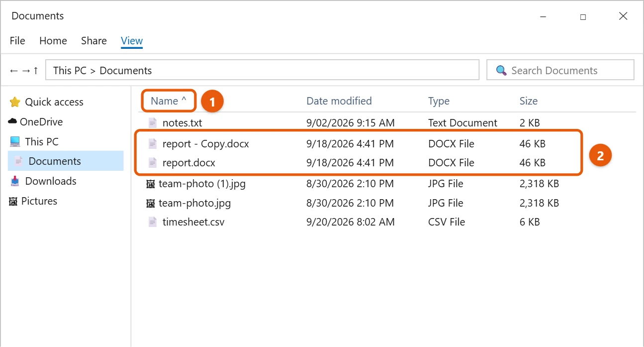The width and height of the screenshot is (644, 347).
Task: Click the Quick access star icon
Action: pyautogui.click(x=15, y=102)
